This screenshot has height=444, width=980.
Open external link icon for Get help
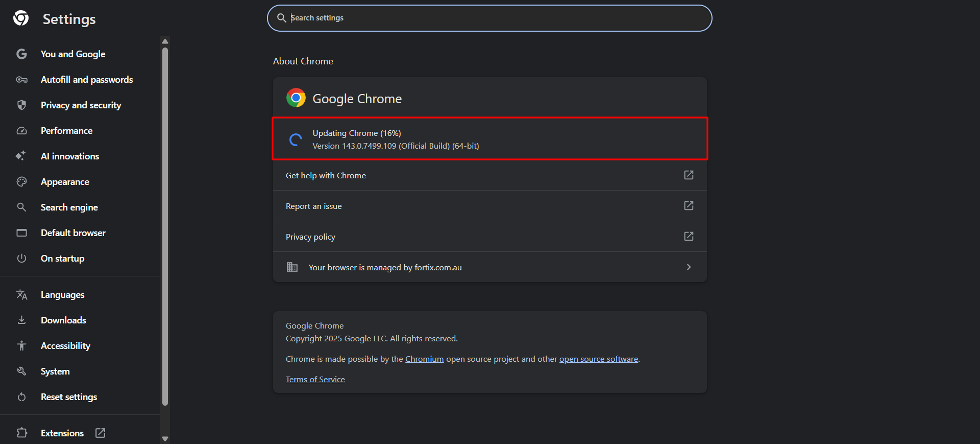689,175
